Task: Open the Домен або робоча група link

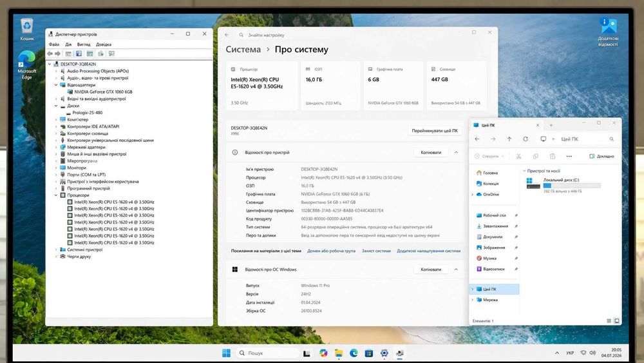Action: [x=331, y=251]
